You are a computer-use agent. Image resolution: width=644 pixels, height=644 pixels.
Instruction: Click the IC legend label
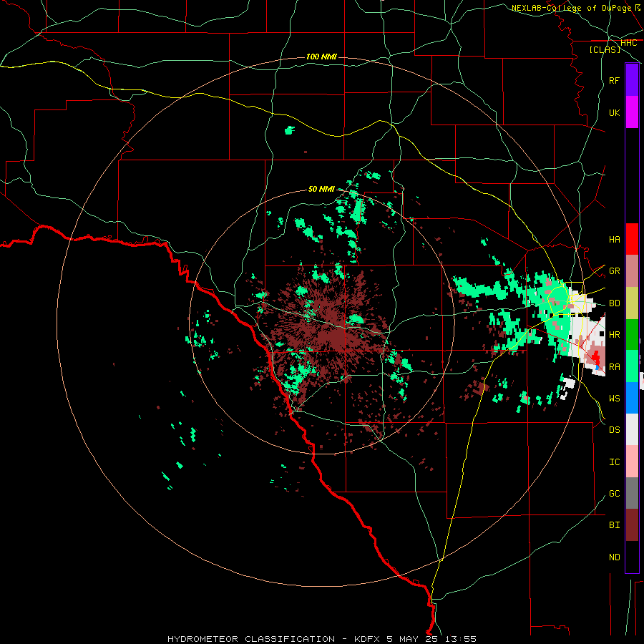(614, 462)
